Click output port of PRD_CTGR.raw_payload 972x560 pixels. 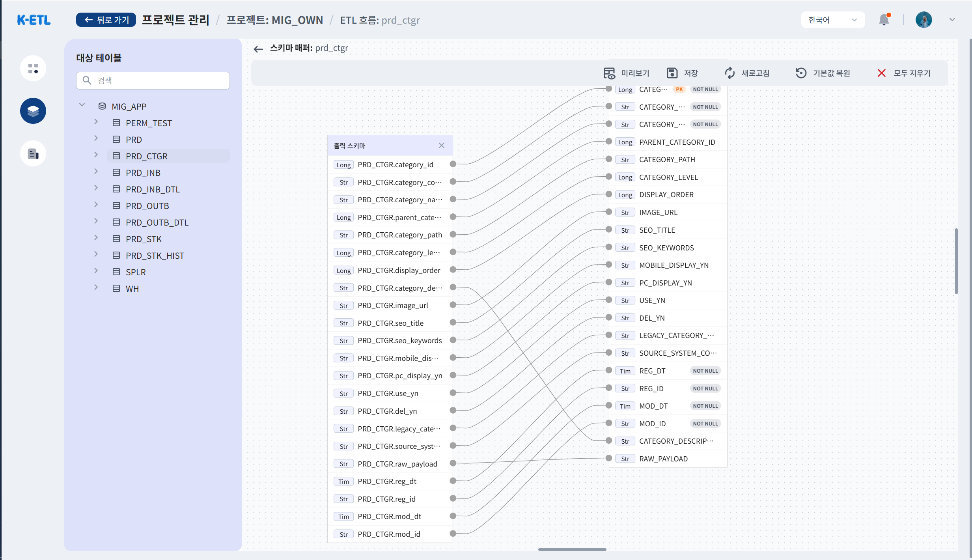[453, 463]
